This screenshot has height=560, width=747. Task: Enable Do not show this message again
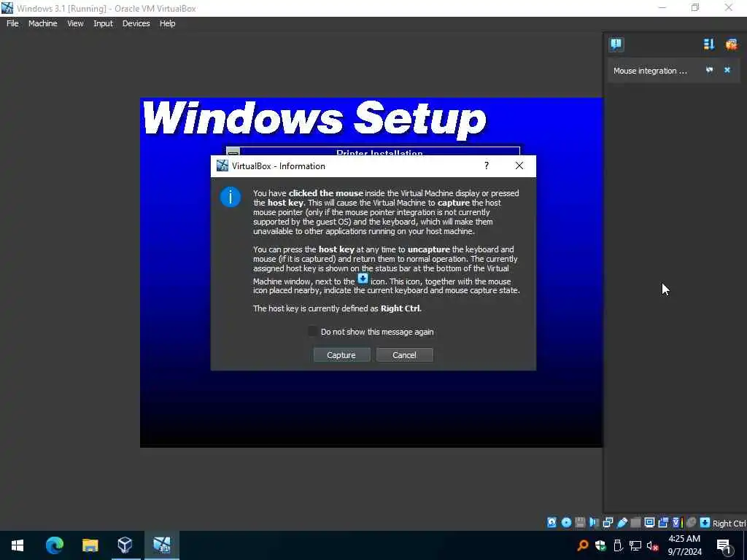pyautogui.click(x=312, y=332)
